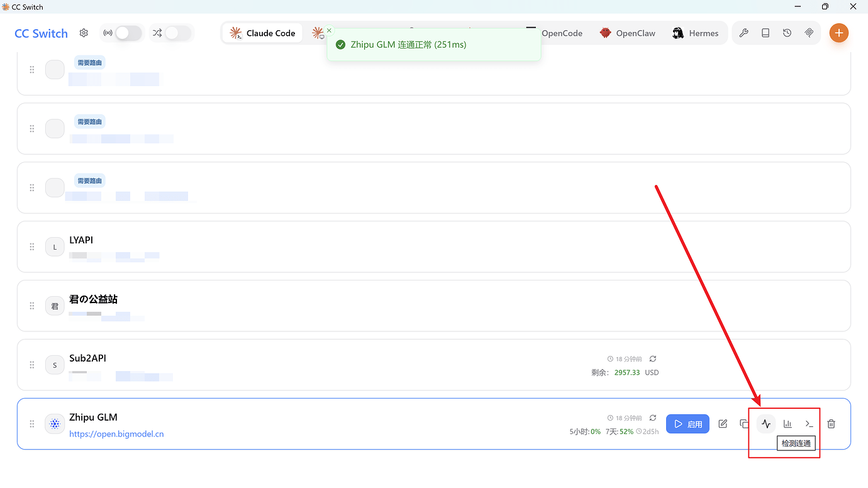Toggle the proxy switch next to the broadcast icon
The image size is (868, 488).
(x=128, y=33)
